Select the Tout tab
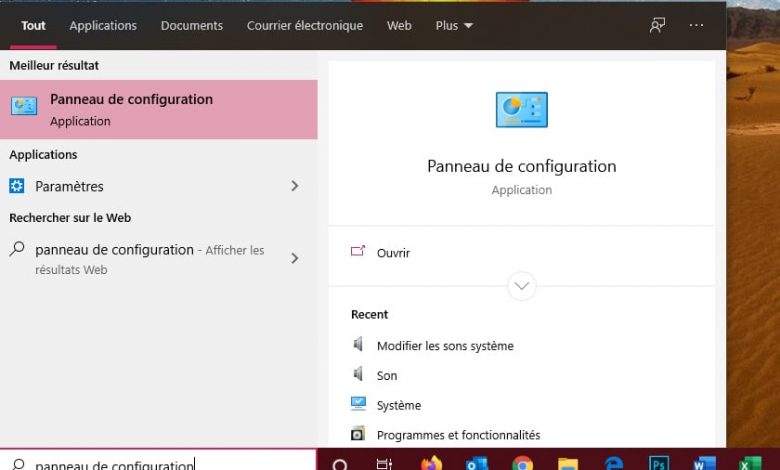This screenshot has width=780, height=470. click(33, 25)
